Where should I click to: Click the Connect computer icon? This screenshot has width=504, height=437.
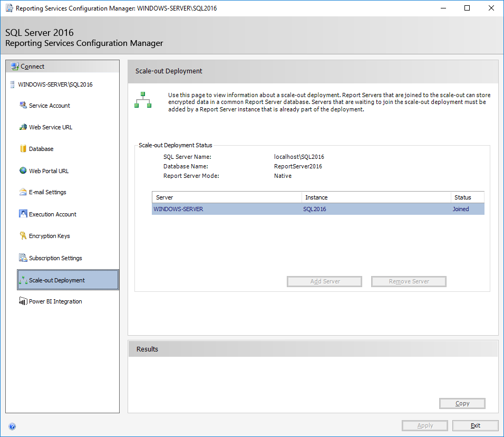(15, 66)
